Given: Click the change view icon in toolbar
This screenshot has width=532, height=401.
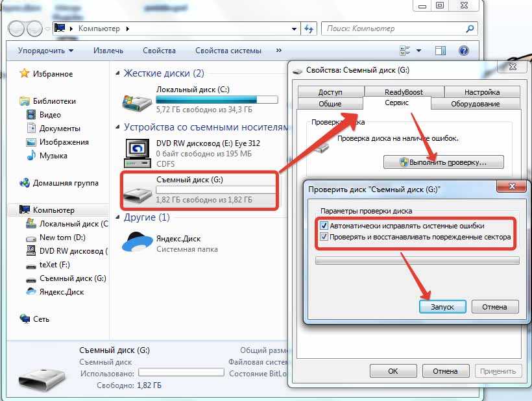Looking at the screenshot, I should 405,51.
